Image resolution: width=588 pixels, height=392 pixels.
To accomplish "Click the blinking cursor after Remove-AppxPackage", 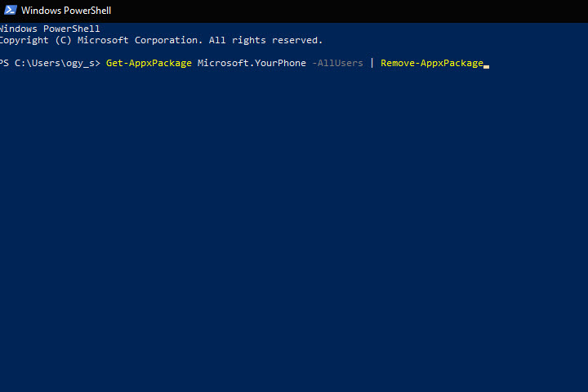I will click(x=487, y=67).
